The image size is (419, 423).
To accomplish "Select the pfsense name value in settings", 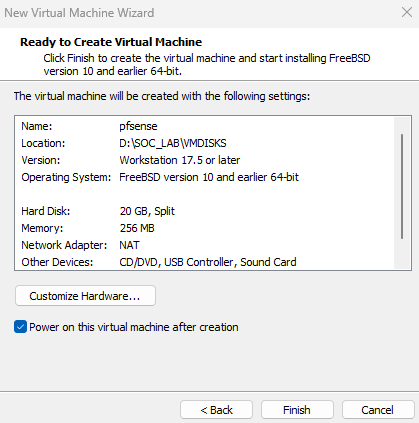I will [x=138, y=126].
